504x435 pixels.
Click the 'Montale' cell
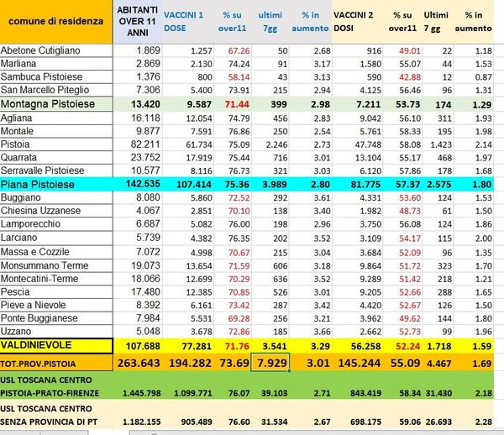56,131
